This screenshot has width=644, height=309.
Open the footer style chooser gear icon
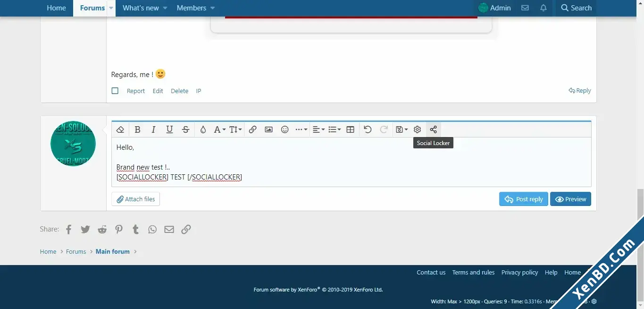(x=594, y=301)
